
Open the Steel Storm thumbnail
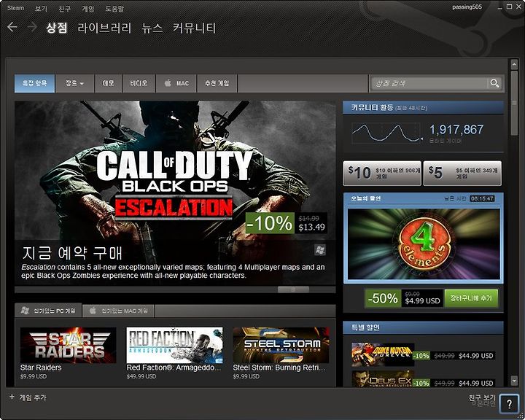281,346
